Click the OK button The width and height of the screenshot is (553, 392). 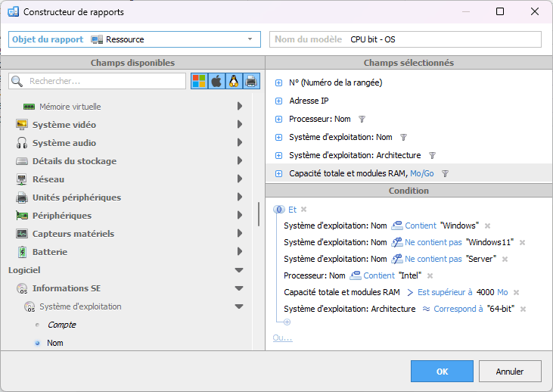click(x=442, y=371)
